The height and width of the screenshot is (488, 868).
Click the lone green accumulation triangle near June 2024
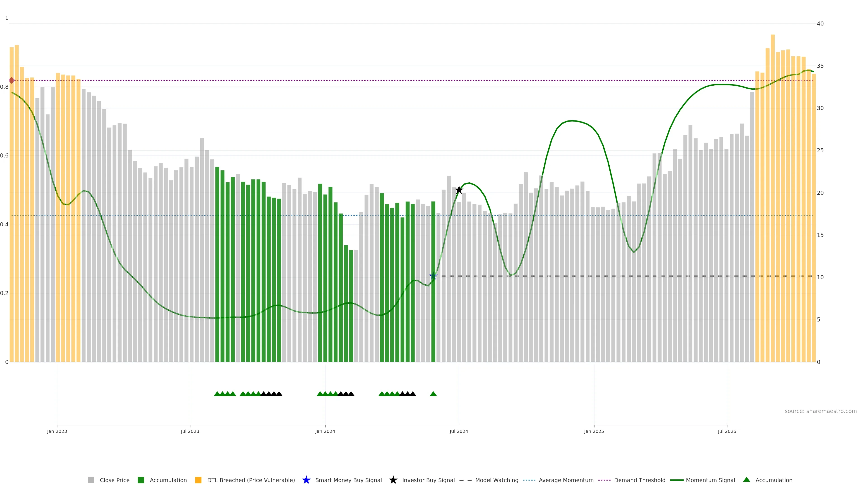[x=433, y=394]
